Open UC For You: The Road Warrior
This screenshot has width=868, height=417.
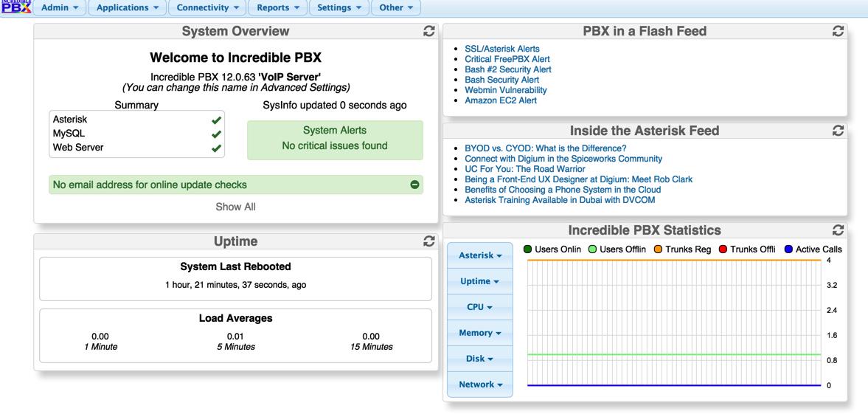(525, 169)
